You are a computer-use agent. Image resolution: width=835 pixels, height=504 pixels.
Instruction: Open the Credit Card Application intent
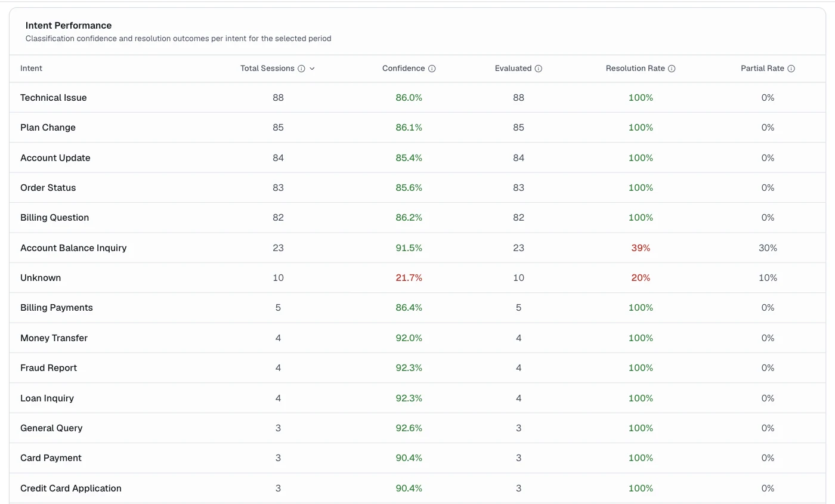coord(71,488)
